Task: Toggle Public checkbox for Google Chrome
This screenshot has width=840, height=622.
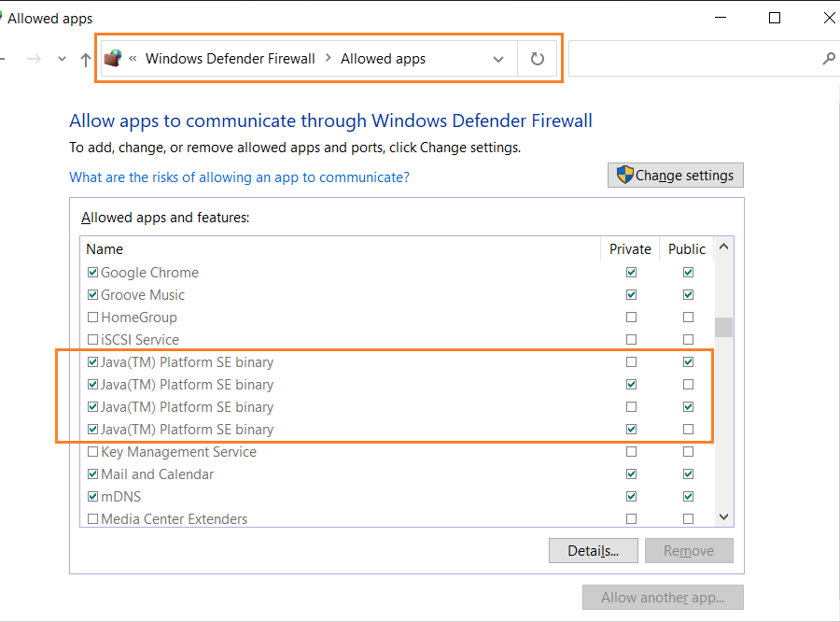Action: click(x=689, y=273)
